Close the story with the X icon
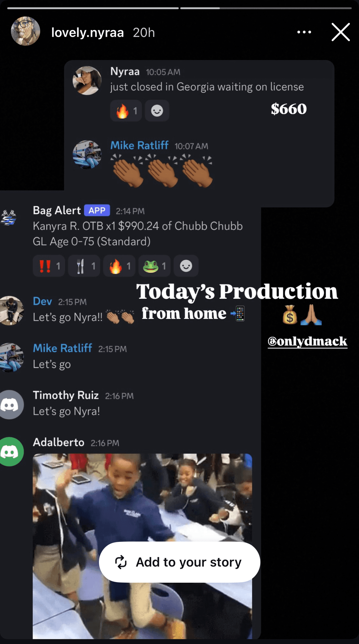The width and height of the screenshot is (359, 644). [x=341, y=32]
